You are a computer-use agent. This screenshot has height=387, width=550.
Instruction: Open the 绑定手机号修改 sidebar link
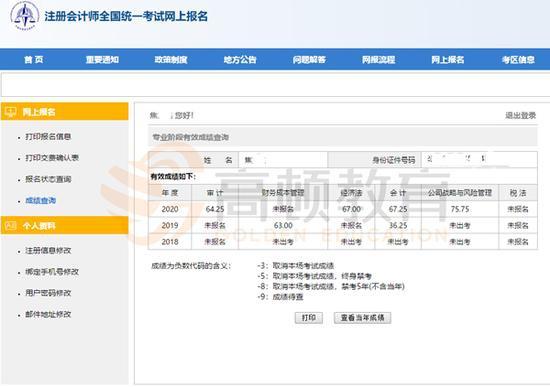52,272
